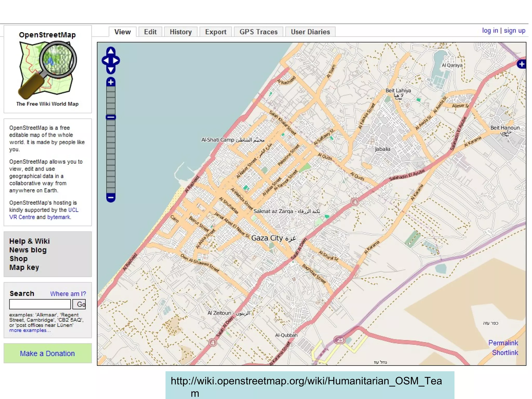The height and width of the screenshot is (399, 532).
Task: Click the Permalink link on map
Action: tap(503, 343)
